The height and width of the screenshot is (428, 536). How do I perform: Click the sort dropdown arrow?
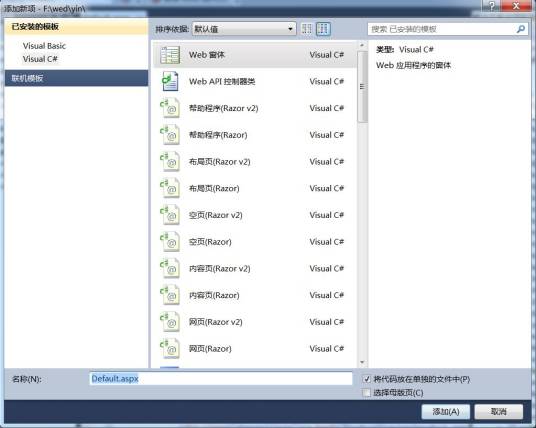(x=290, y=29)
